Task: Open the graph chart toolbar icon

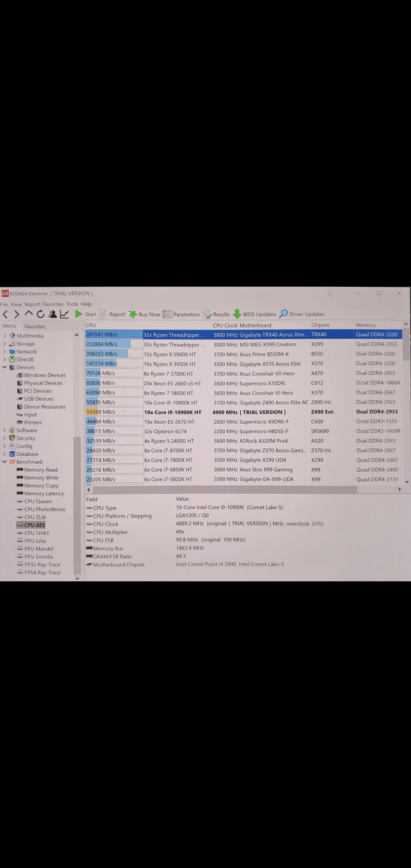Action: (64, 314)
